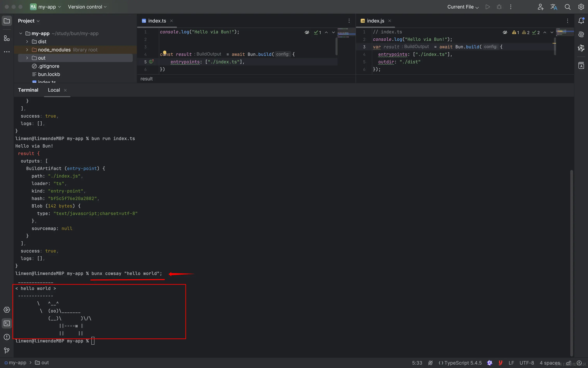Click the Tongyi Lingma status bar icon
Screen dimensions: 588x368
point(490,363)
